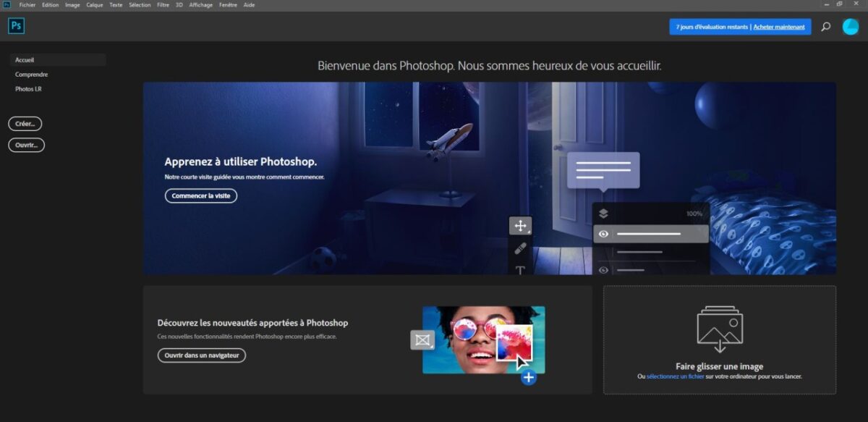Click the text Apprenez à utiliser Photoshop.

(x=241, y=162)
